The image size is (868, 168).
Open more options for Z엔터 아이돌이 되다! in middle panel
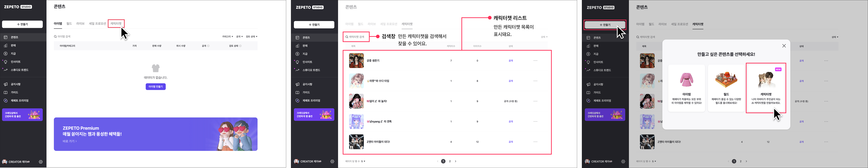(x=535, y=142)
